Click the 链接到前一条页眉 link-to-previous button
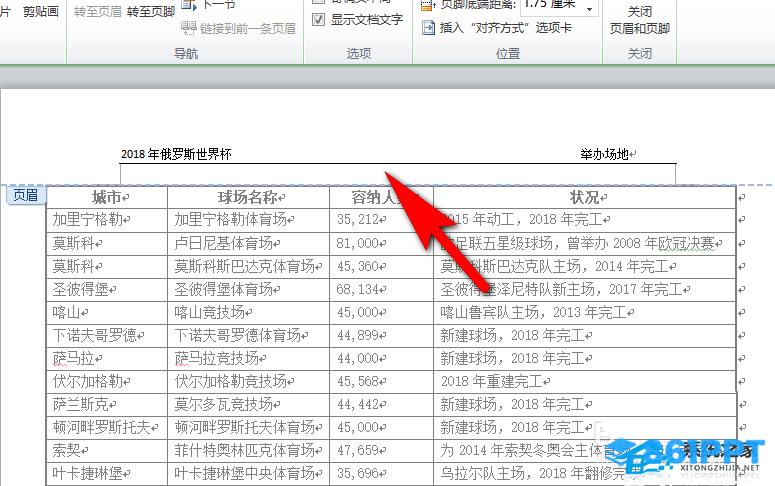 coord(238,28)
